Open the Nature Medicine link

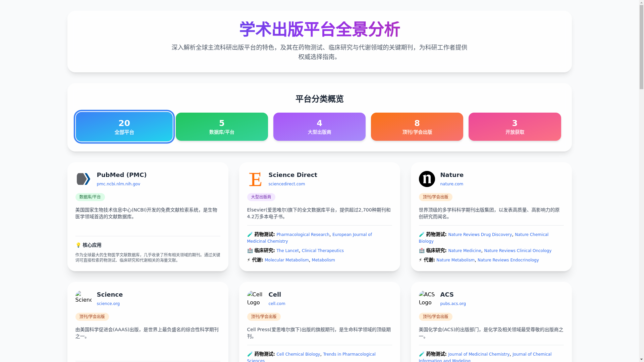465,251
